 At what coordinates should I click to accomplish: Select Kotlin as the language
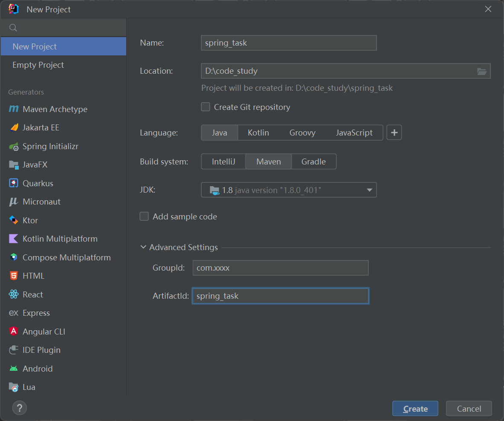[x=258, y=133]
